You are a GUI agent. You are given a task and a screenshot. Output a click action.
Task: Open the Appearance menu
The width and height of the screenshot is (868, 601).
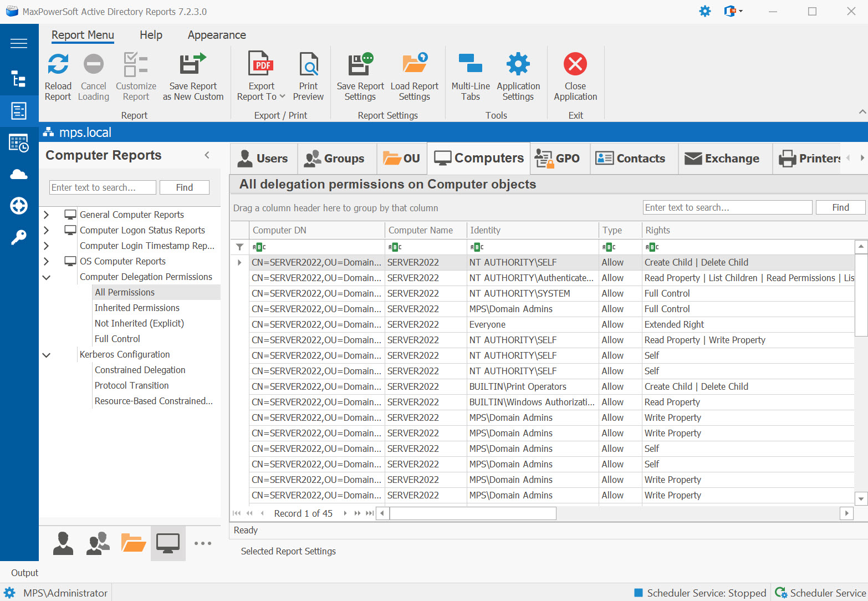click(x=216, y=35)
